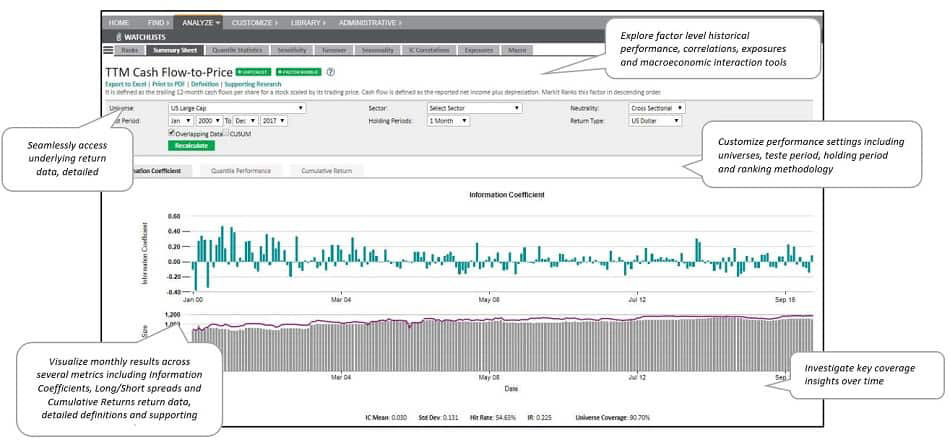Toggle the Overlapping Data checkbox
Image resolution: width=950 pixels, height=442 pixels.
click(x=172, y=133)
